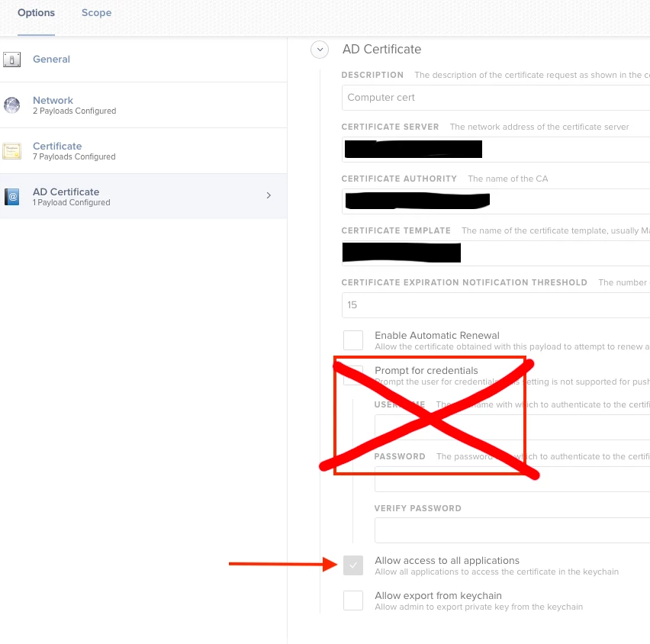Screen dimensions: 650x644
Task: Click the Certificate document icon
Action: pos(11,151)
